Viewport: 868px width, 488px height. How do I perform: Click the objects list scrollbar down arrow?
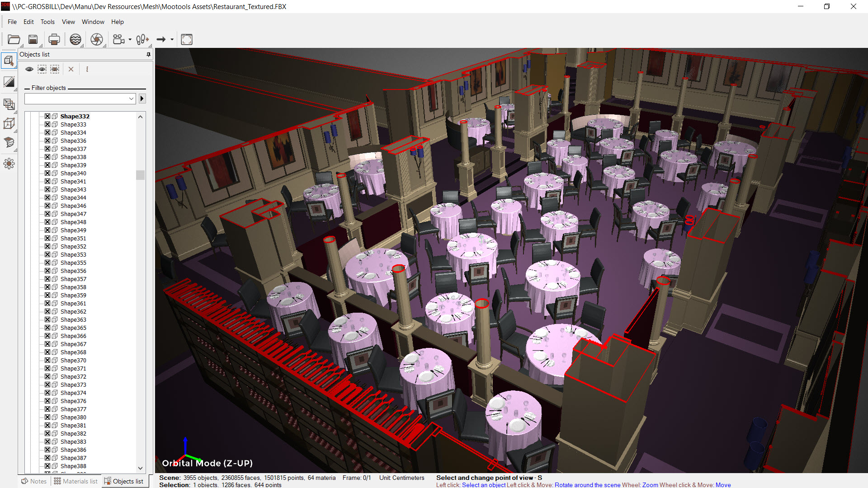point(140,468)
